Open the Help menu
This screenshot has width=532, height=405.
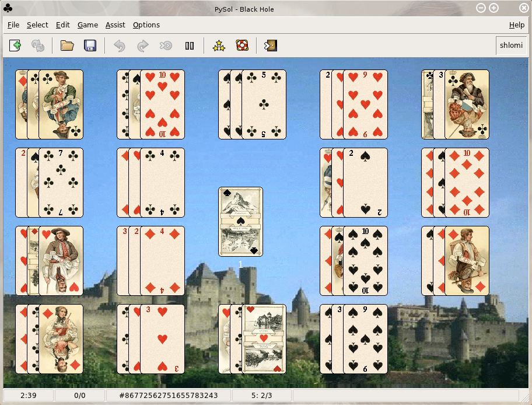pyautogui.click(x=517, y=25)
